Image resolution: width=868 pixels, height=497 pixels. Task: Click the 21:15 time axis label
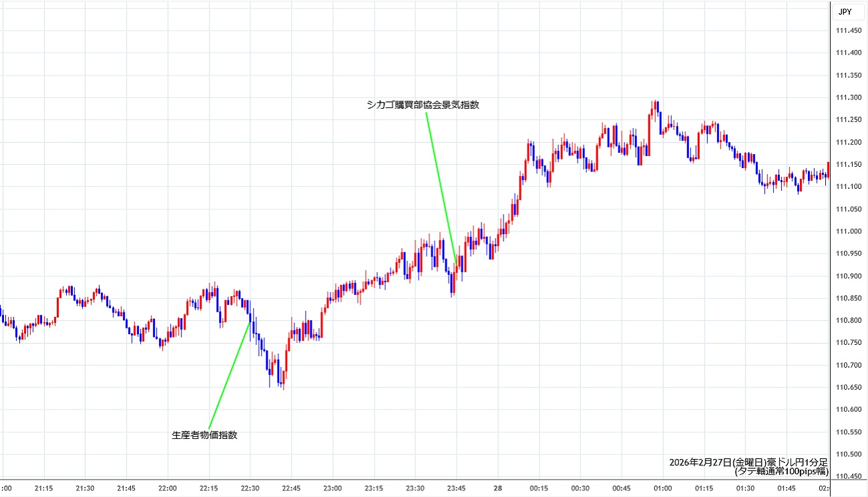click(44, 488)
